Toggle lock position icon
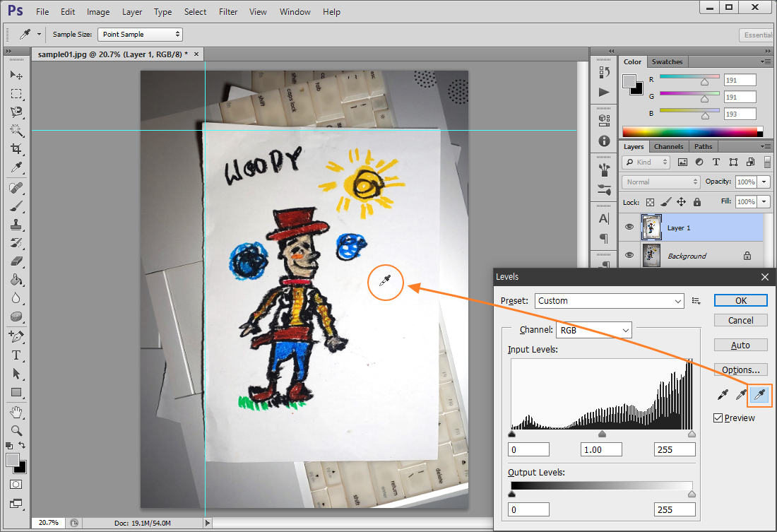This screenshot has height=532, width=777. (682, 202)
